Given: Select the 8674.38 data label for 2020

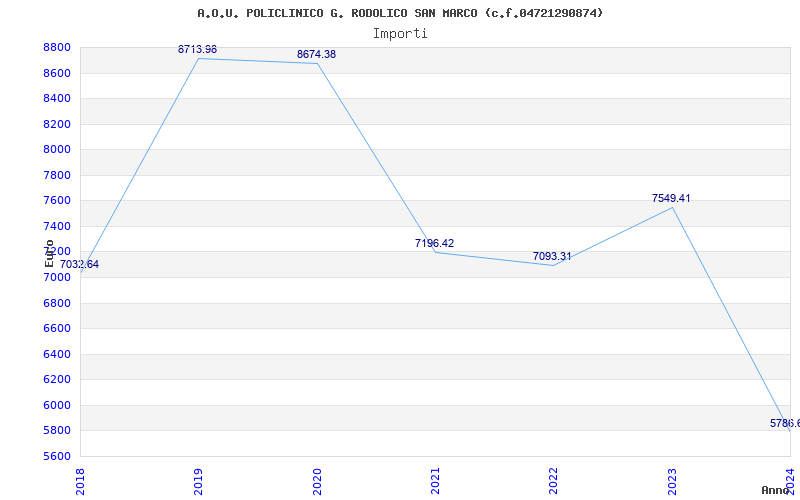Looking at the screenshot, I should [316, 55].
